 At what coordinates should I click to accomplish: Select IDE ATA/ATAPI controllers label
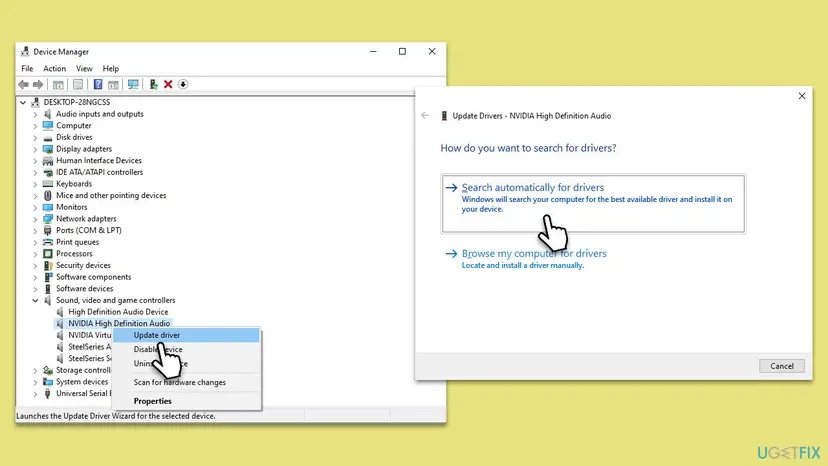pos(99,172)
